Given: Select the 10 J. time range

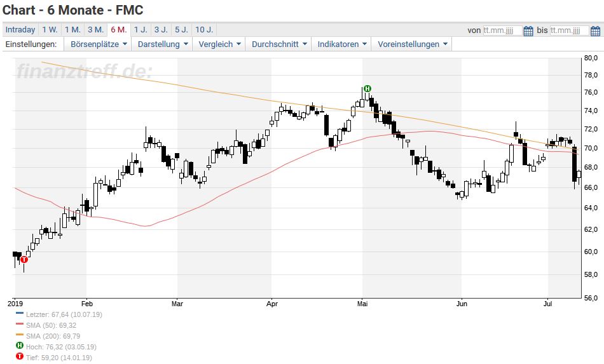Looking at the screenshot, I should pos(204,30).
